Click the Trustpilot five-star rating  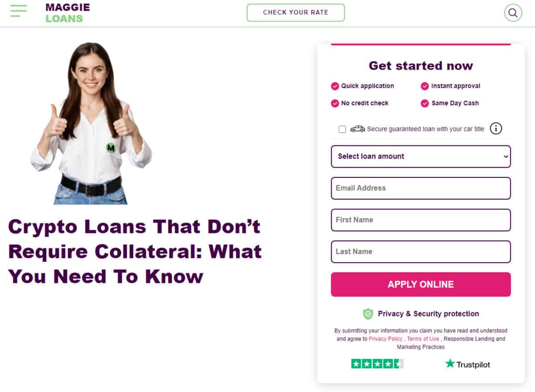tap(377, 364)
